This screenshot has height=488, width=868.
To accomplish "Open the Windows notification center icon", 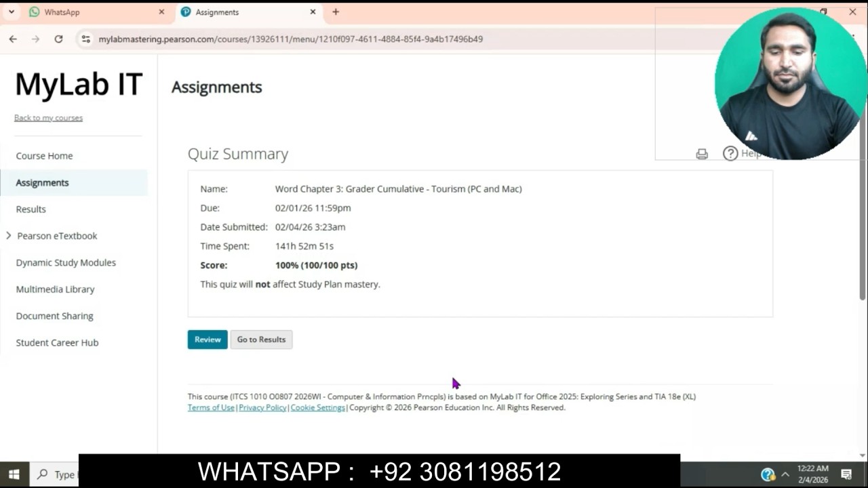I will 846,474.
